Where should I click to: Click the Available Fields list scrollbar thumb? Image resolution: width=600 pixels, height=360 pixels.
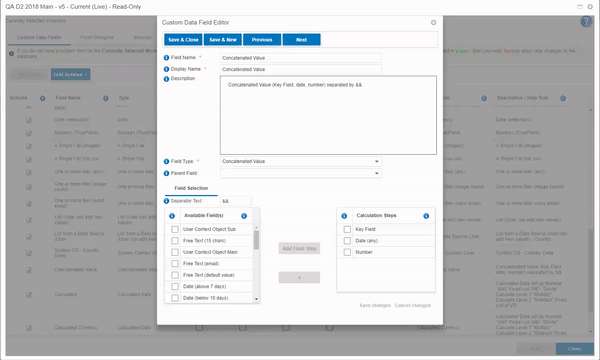(x=256, y=240)
